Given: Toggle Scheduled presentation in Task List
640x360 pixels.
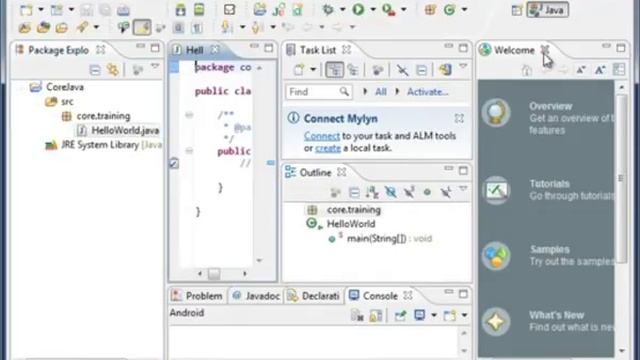Looking at the screenshot, I should tap(353, 70).
